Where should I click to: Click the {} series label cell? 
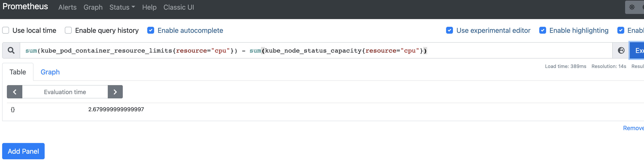13,109
